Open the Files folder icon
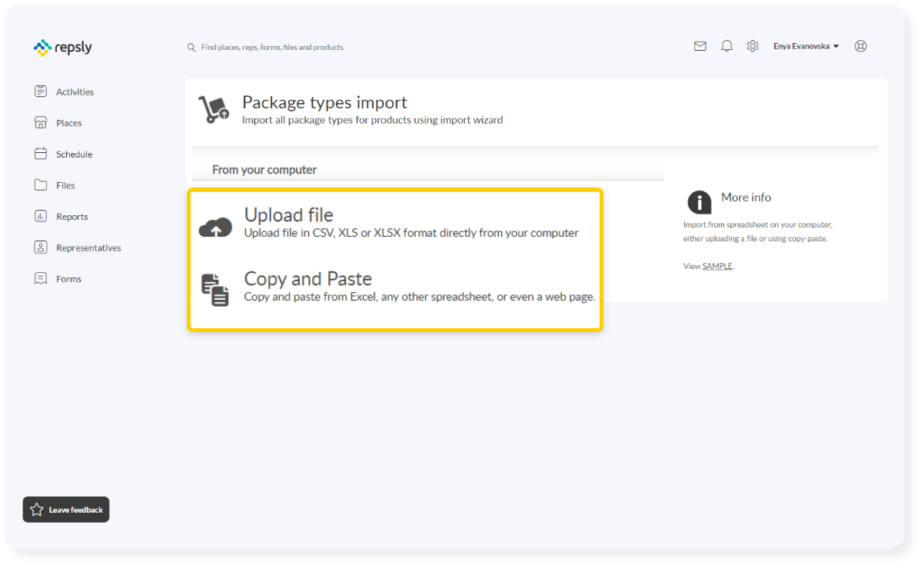The image size is (924, 568). 41,185
